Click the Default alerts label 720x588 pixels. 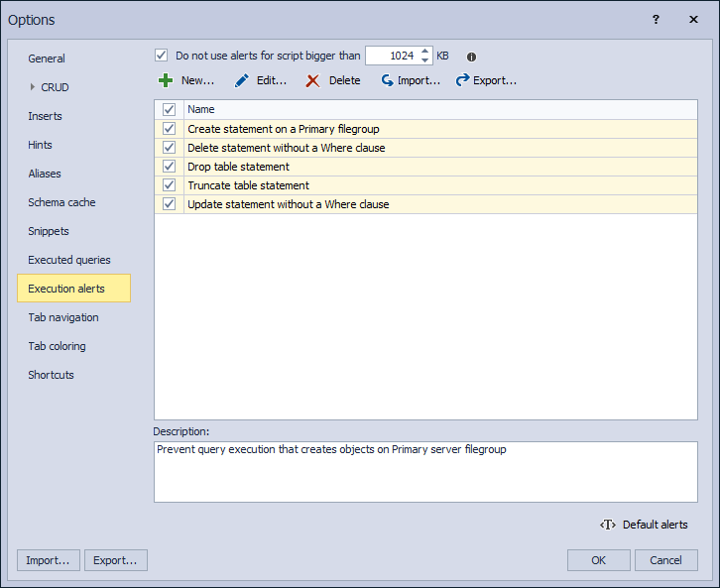pyautogui.click(x=656, y=525)
